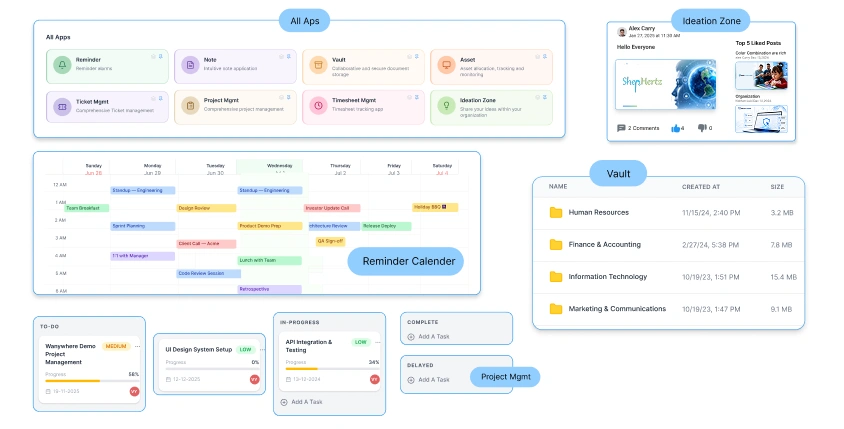Click the Information Technology folder icon
This screenshot has width=844, height=429.
point(555,277)
